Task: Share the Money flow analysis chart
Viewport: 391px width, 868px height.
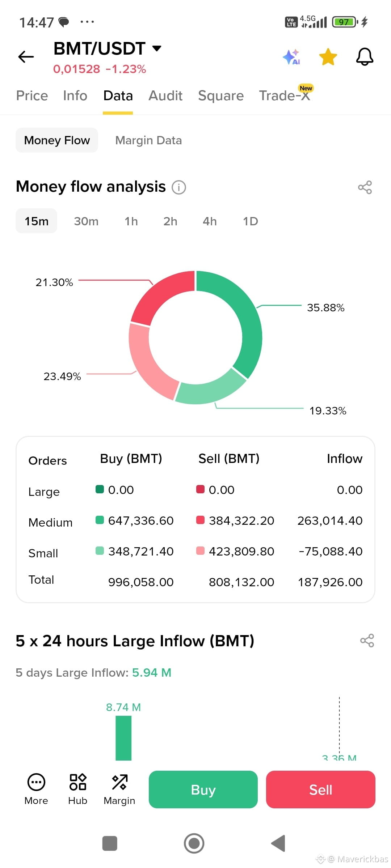Action: (365, 187)
